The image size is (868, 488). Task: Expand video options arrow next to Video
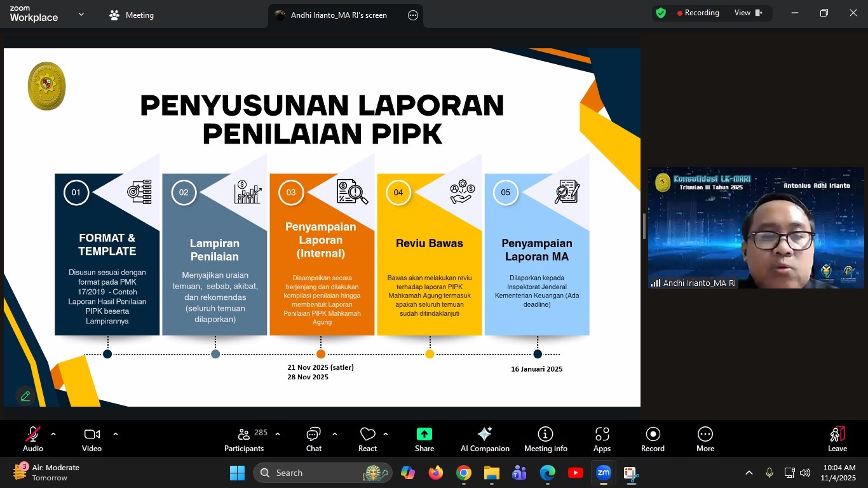[116, 435]
